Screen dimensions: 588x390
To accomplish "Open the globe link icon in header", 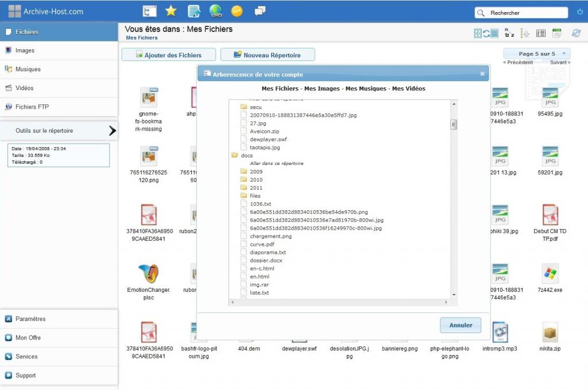I will (x=215, y=11).
